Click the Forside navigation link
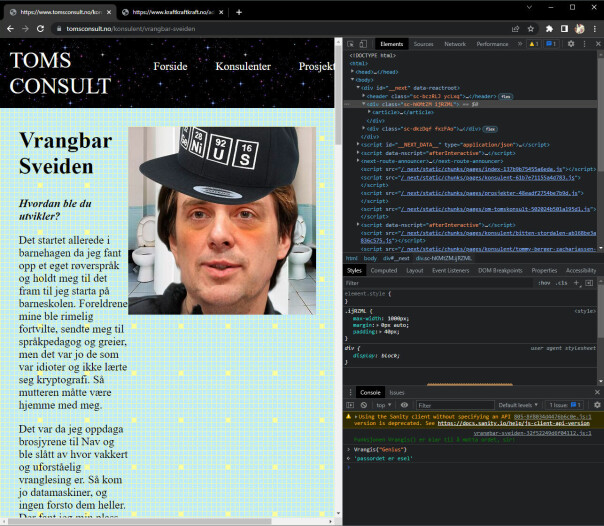The width and height of the screenshot is (604, 526). (170, 66)
